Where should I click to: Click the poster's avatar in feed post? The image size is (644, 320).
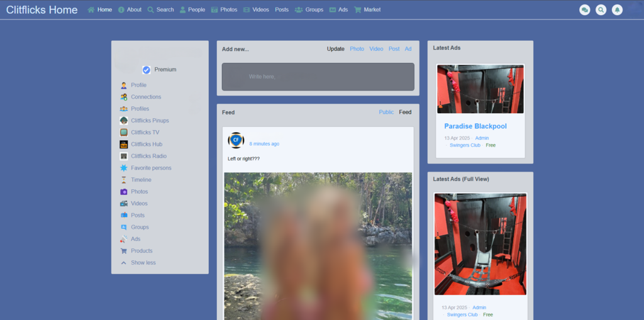pyautogui.click(x=236, y=140)
